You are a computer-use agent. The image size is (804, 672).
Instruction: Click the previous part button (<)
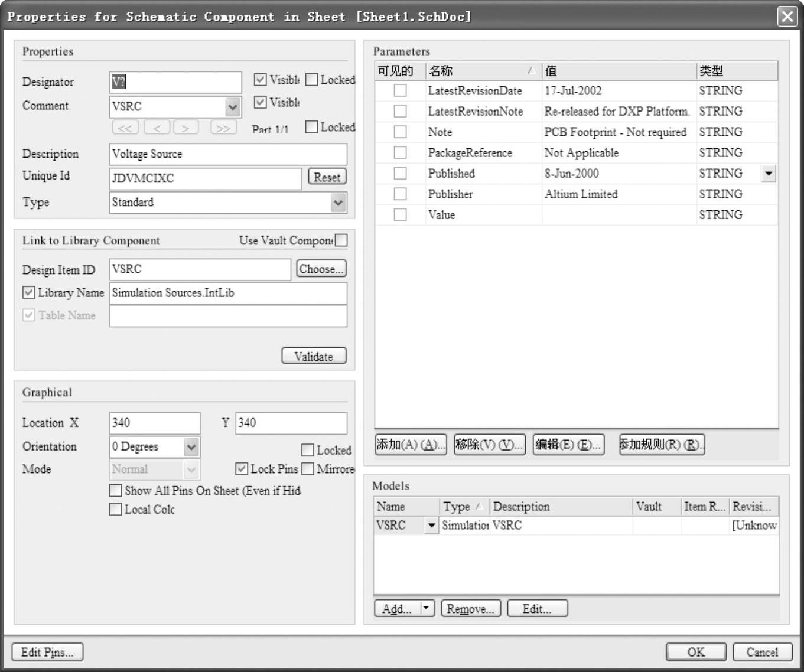(x=157, y=128)
